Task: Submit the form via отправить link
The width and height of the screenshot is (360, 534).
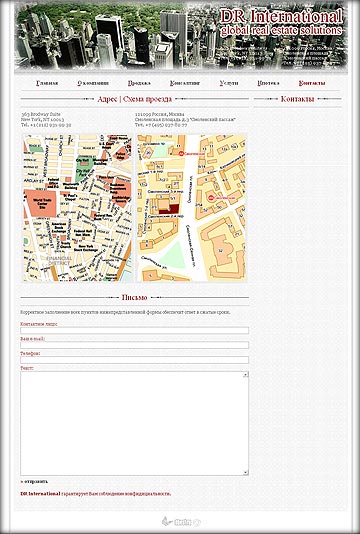Action: 34,482
